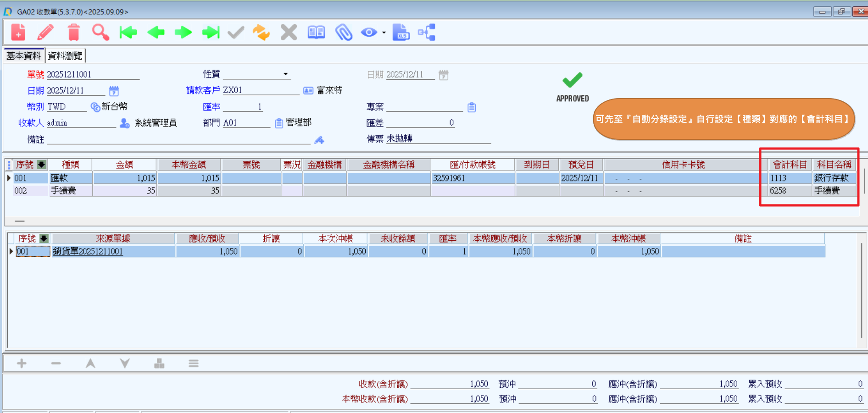This screenshot has height=413, width=868.
Task: Open 序號 column menu in lower grid
Action: coord(44,238)
